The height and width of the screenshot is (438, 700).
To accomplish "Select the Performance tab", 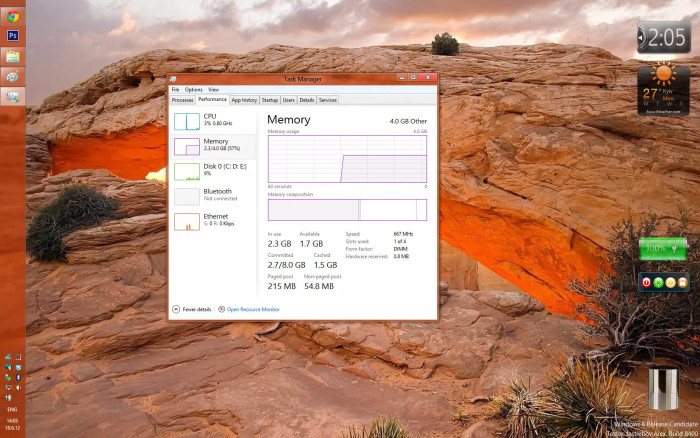I will click(x=212, y=99).
